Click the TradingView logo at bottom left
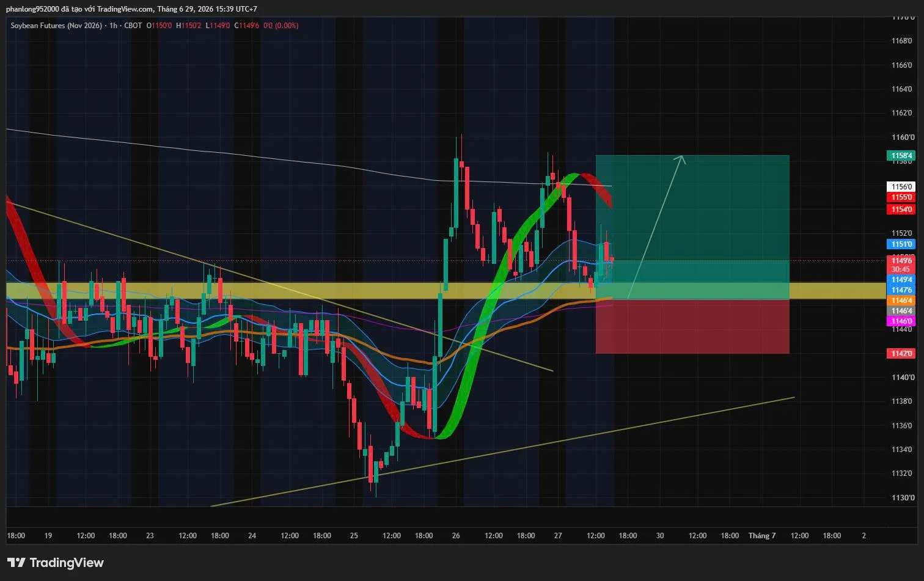Screen dimensions: 924x581 tap(56, 563)
